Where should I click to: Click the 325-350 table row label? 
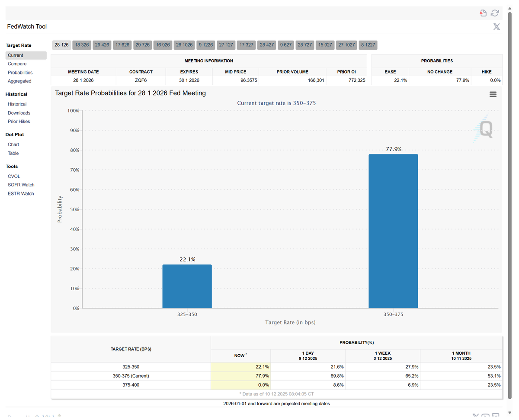pos(131,367)
